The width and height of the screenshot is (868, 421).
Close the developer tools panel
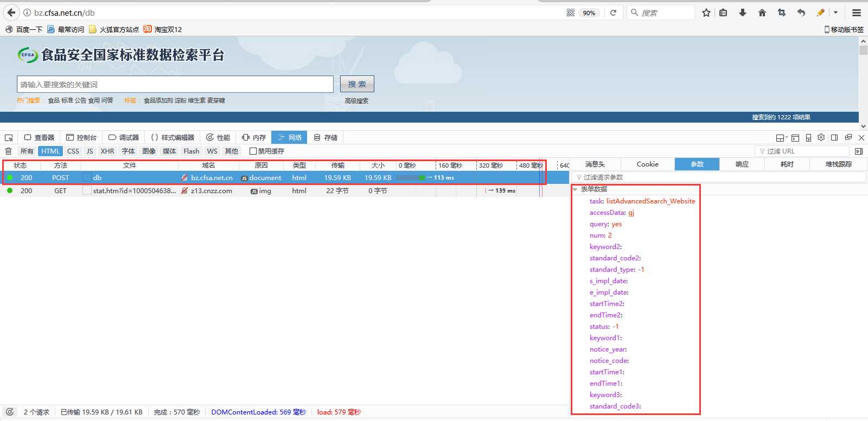(x=861, y=138)
